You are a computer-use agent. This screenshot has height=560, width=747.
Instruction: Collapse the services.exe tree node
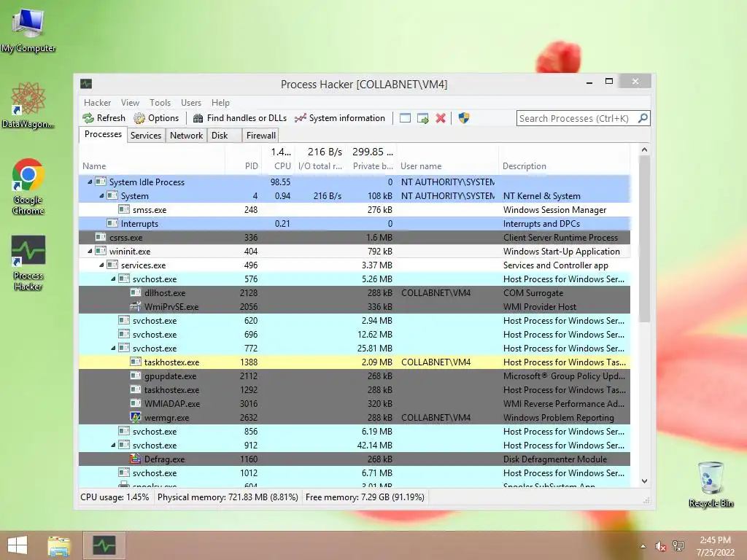(101, 265)
